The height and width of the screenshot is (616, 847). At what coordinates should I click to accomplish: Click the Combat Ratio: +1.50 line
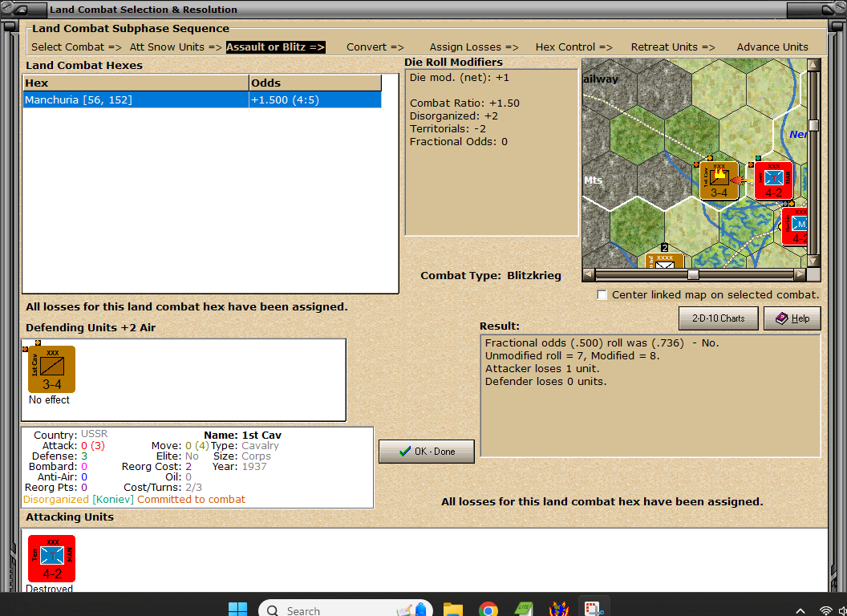click(464, 103)
